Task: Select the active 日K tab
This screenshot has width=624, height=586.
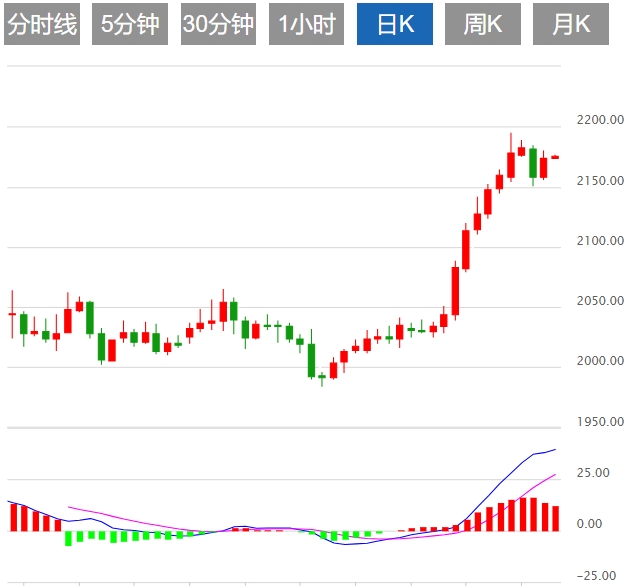Action: click(x=395, y=24)
